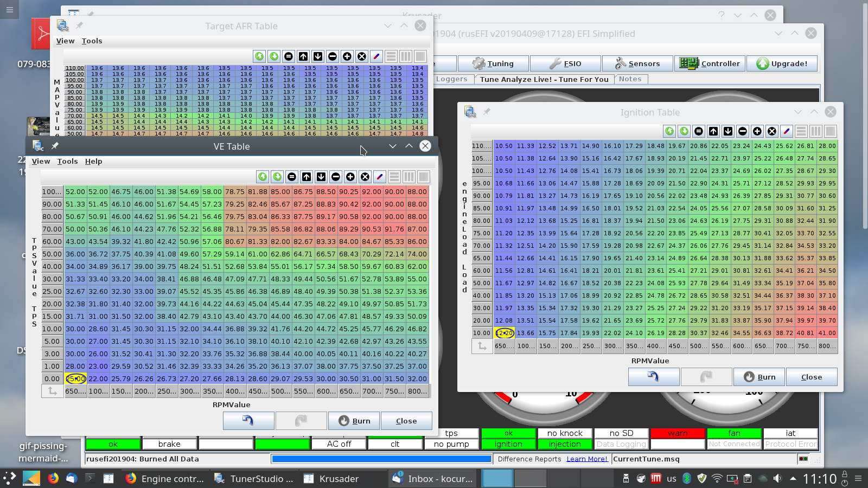Click Close button in VE Table window
The height and width of the screenshot is (488, 868).
tap(406, 421)
